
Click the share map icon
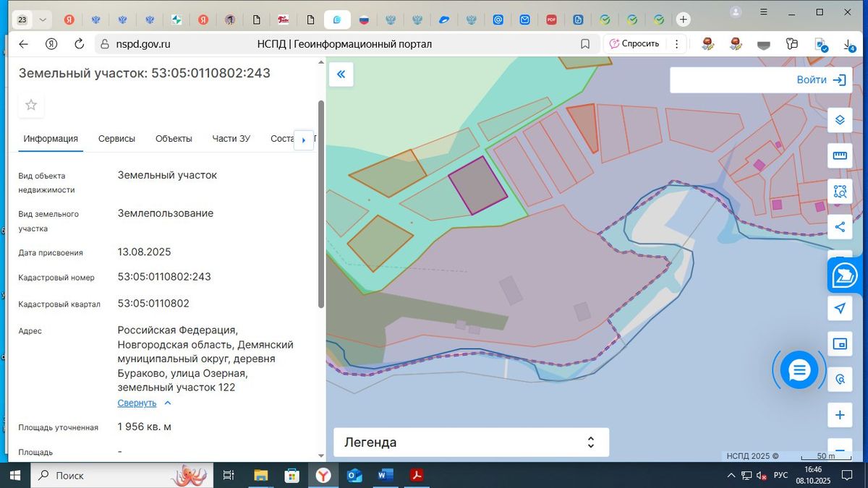click(840, 227)
